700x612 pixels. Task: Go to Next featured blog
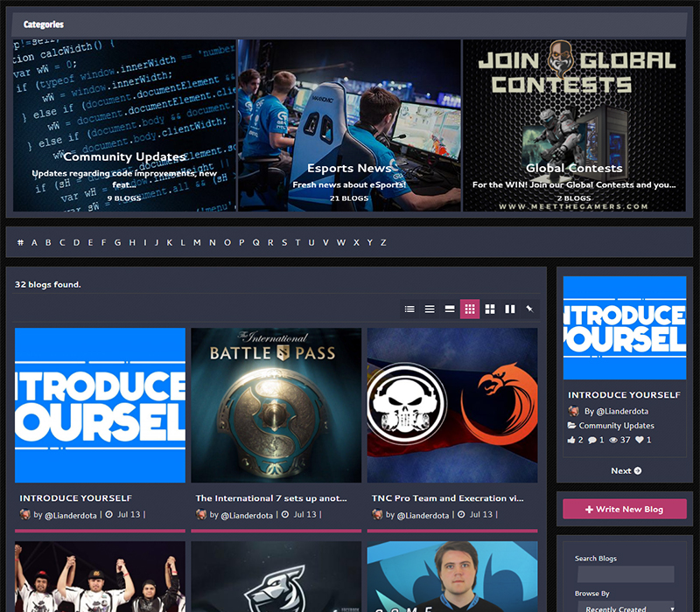click(626, 470)
